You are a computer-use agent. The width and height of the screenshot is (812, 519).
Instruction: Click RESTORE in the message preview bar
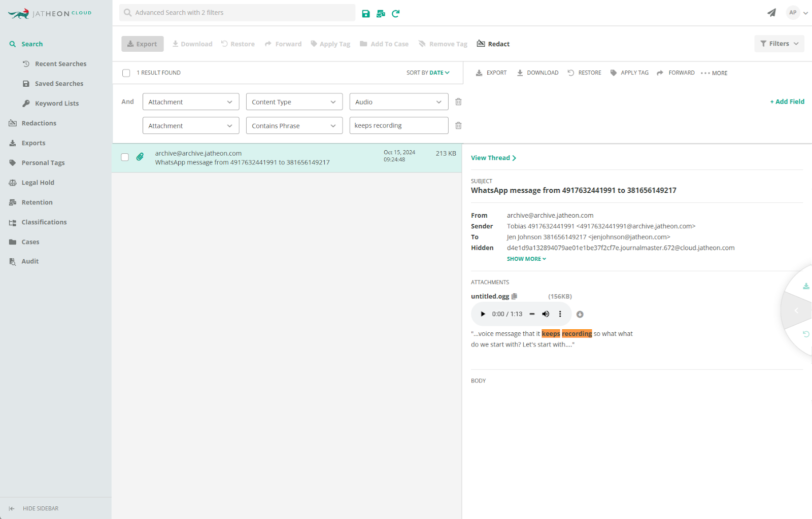pos(584,73)
